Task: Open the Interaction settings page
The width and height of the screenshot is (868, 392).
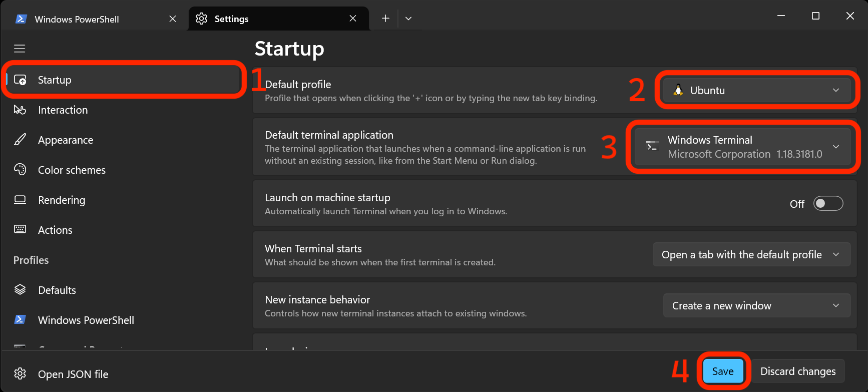Action: click(x=63, y=110)
